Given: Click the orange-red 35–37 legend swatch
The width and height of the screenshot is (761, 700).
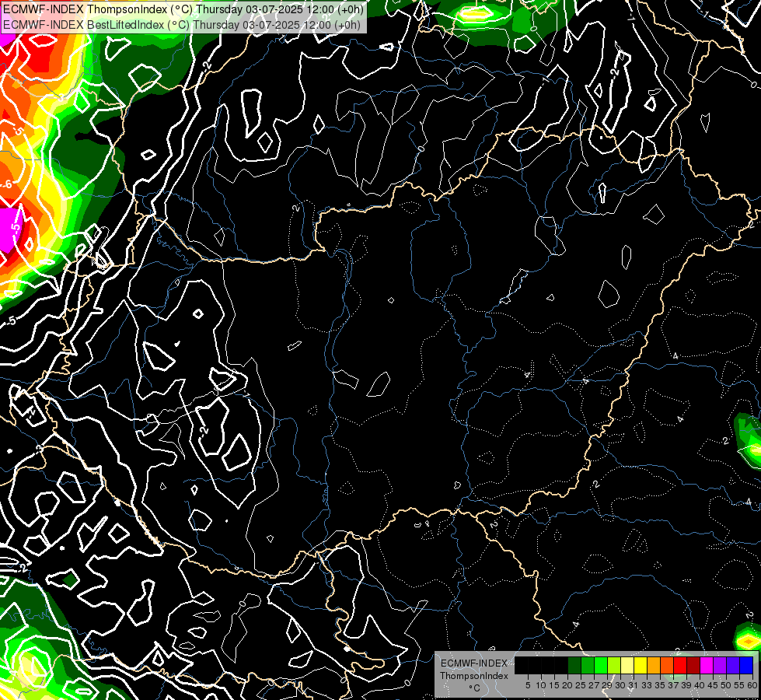Looking at the screenshot, I should click(667, 665).
